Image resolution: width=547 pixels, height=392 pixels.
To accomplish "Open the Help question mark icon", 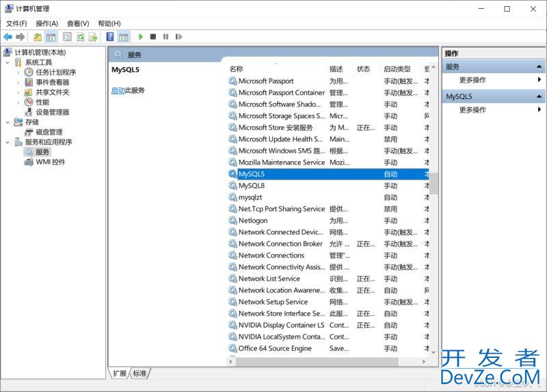I will pyautogui.click(x=110, y=37).
